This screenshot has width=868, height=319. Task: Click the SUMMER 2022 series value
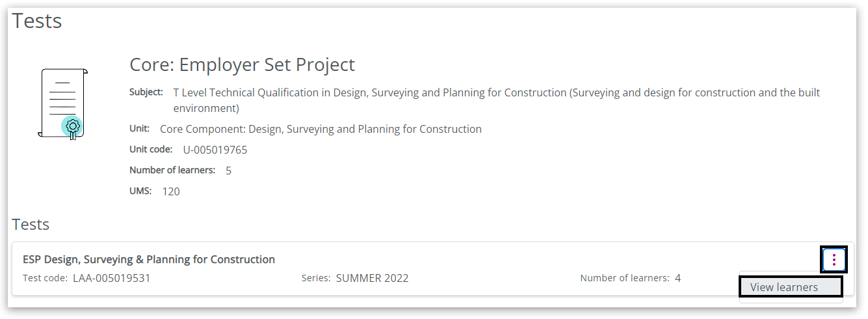[372, 278]
